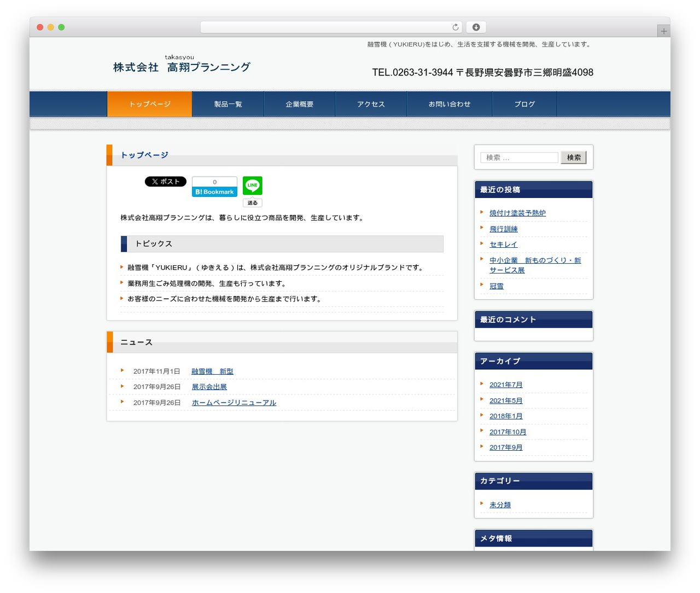Click the 2017年11月1日 news date
Screen dimensions: 700x593
point(156,371)
